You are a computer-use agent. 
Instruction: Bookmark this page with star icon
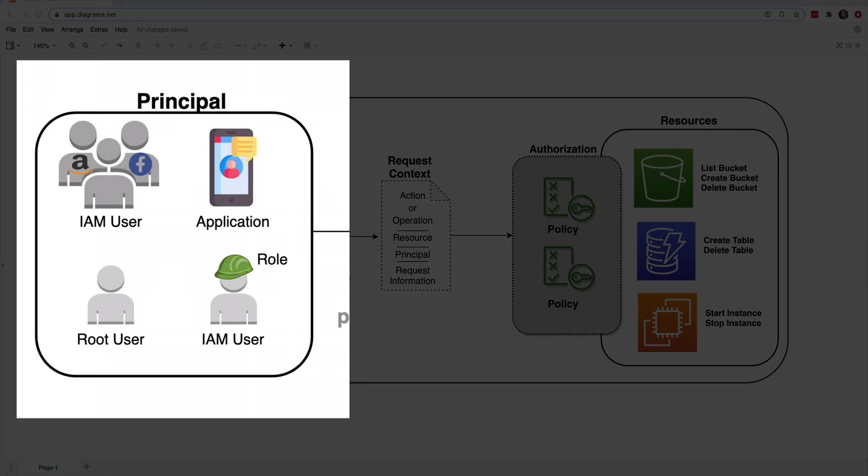pos(797,14)
